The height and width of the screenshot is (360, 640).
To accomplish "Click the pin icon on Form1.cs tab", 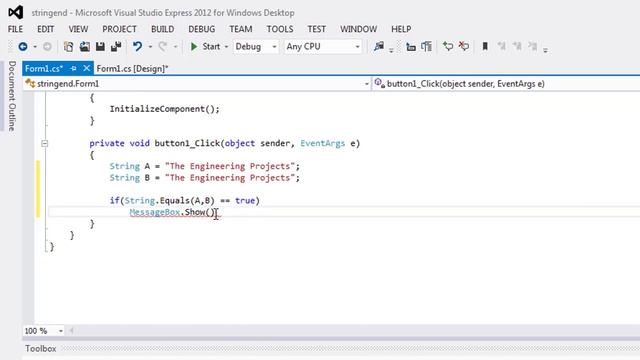I will point(73,69).
